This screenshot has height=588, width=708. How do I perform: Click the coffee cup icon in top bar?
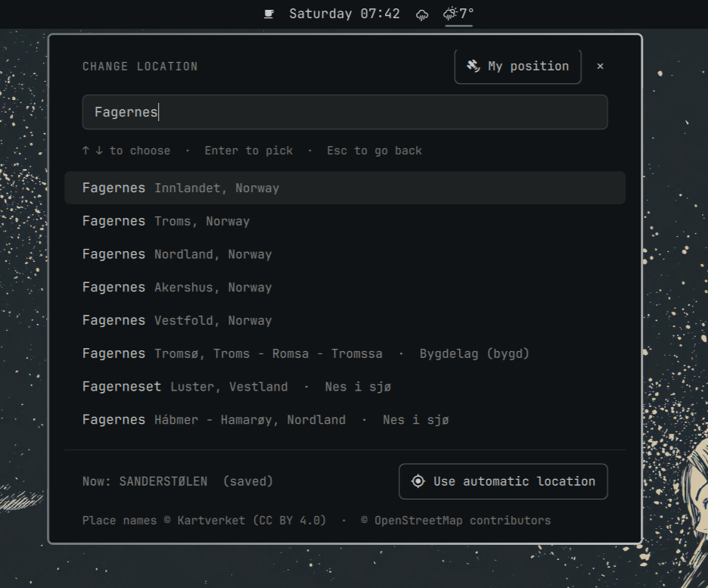click(x=269, y=14)
